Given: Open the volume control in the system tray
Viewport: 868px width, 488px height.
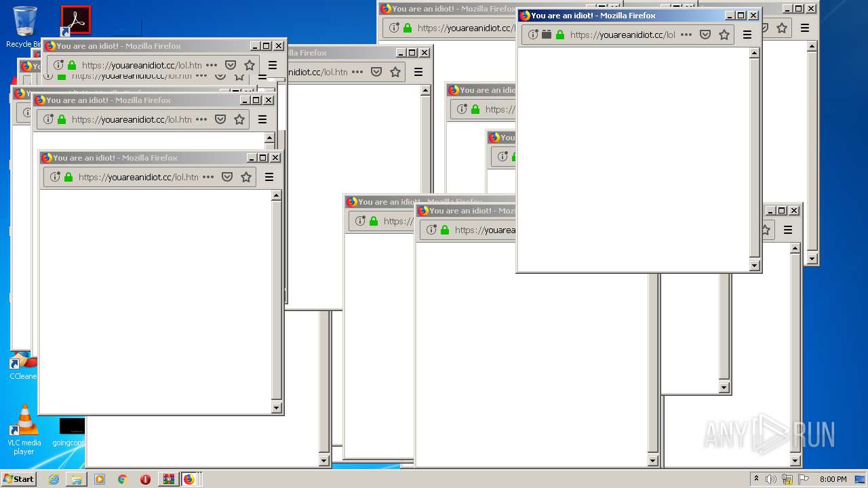Looking at the screenshot, I should [771, 479].
